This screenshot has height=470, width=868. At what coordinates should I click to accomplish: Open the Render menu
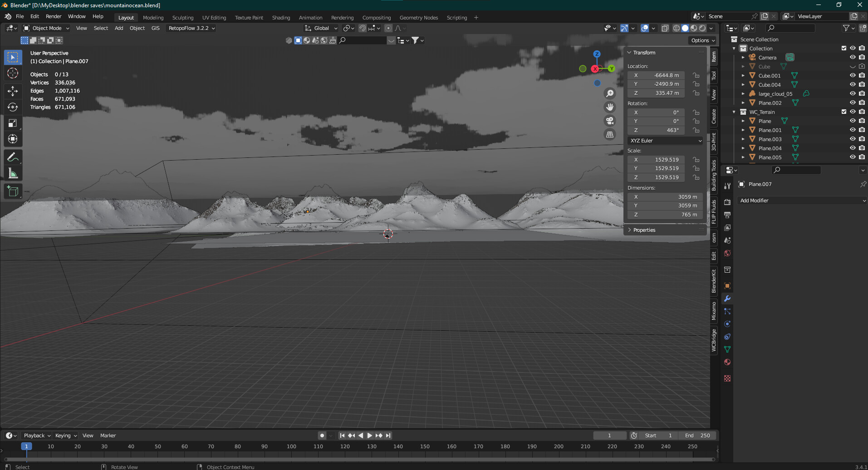[54, 16]
